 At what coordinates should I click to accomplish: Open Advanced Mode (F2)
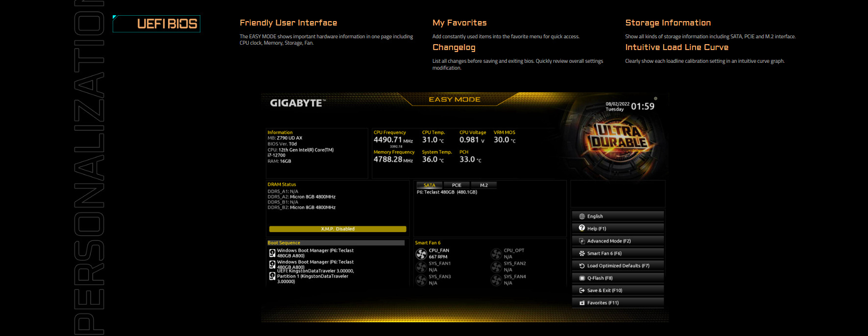(618, 241)
